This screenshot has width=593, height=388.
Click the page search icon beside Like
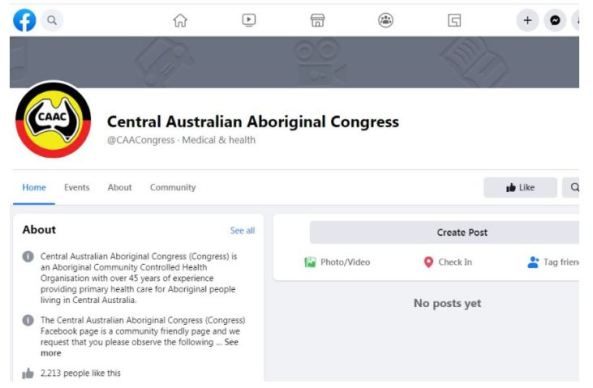(x=573, y=187)
